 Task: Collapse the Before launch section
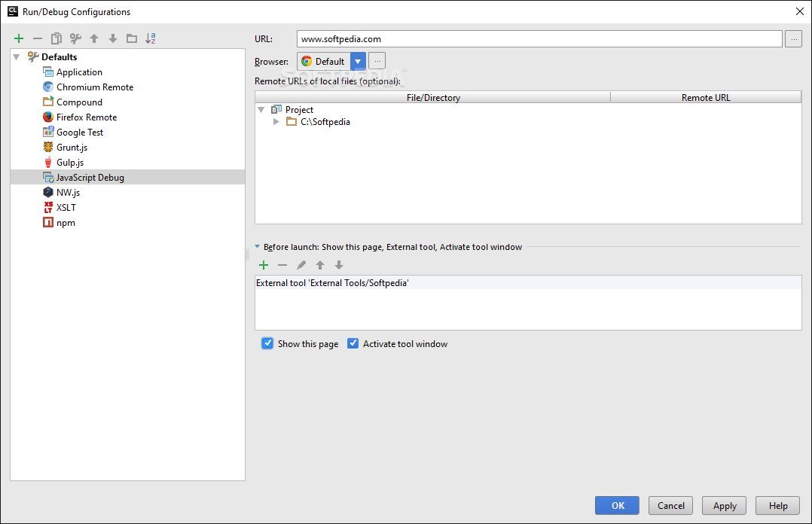tap(258, 246)
